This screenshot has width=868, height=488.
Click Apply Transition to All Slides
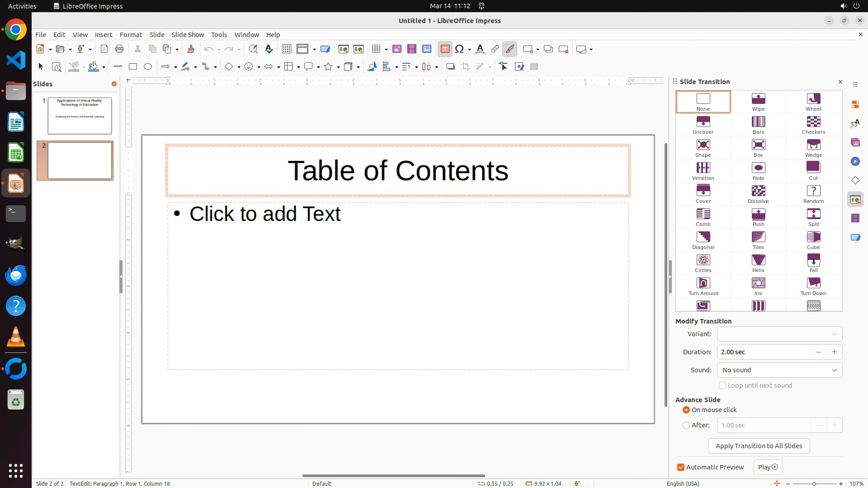[759, 446]
